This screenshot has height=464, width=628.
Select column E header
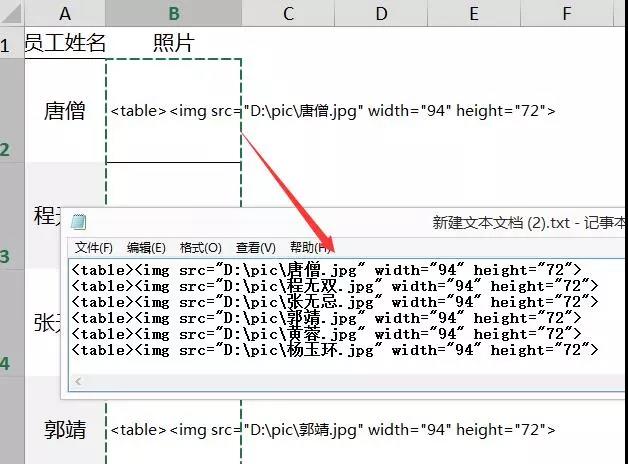pos(474,13)
